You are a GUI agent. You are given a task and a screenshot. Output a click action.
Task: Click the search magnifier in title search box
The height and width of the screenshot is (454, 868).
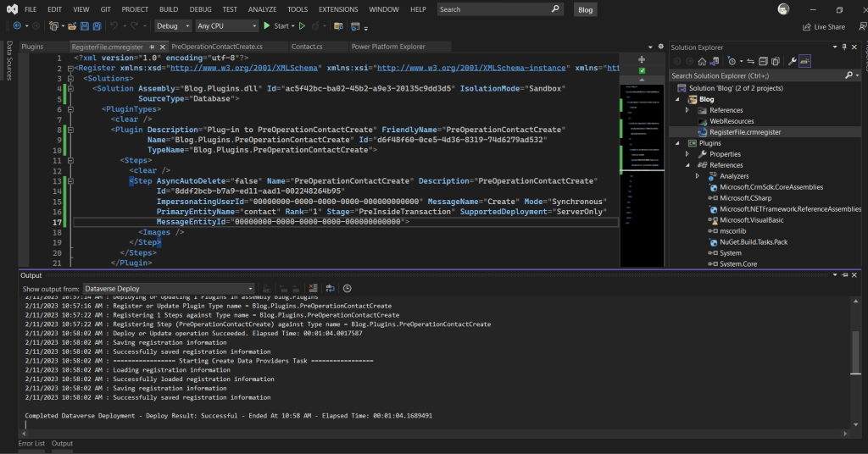coord(555,8)
